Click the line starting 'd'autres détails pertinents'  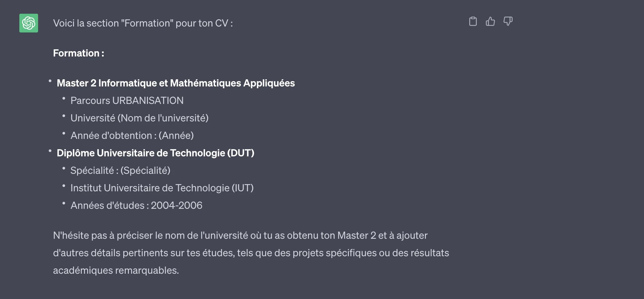pyautogui.click(x=251, y=253)
